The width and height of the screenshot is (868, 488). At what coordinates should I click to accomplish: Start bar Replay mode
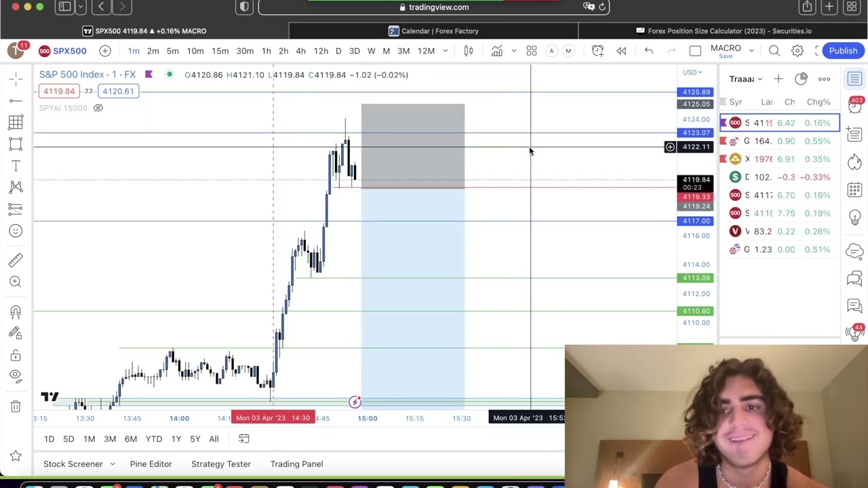[x=621, y=51]
